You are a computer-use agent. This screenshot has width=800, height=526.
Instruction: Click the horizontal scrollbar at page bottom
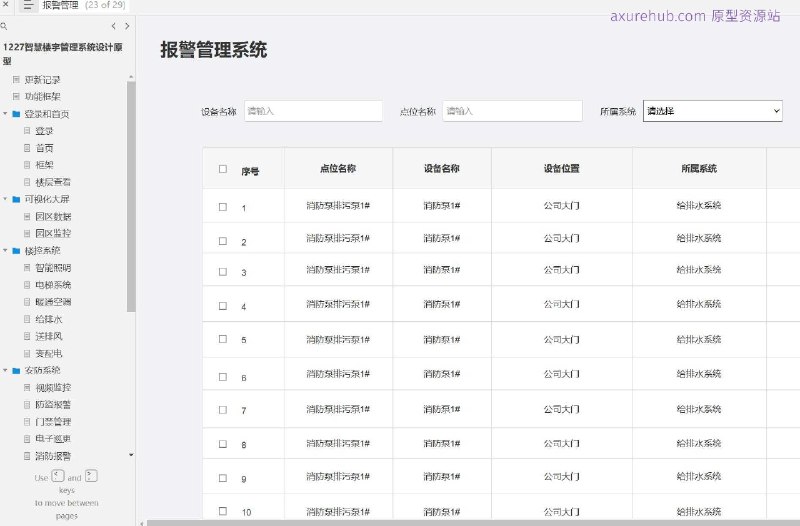click(473, 523)
